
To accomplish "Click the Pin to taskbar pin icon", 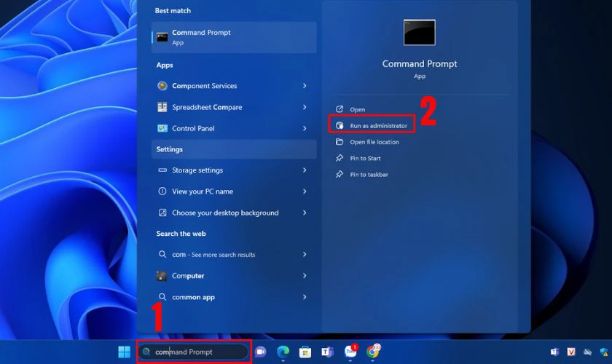I will click(340, 175).
